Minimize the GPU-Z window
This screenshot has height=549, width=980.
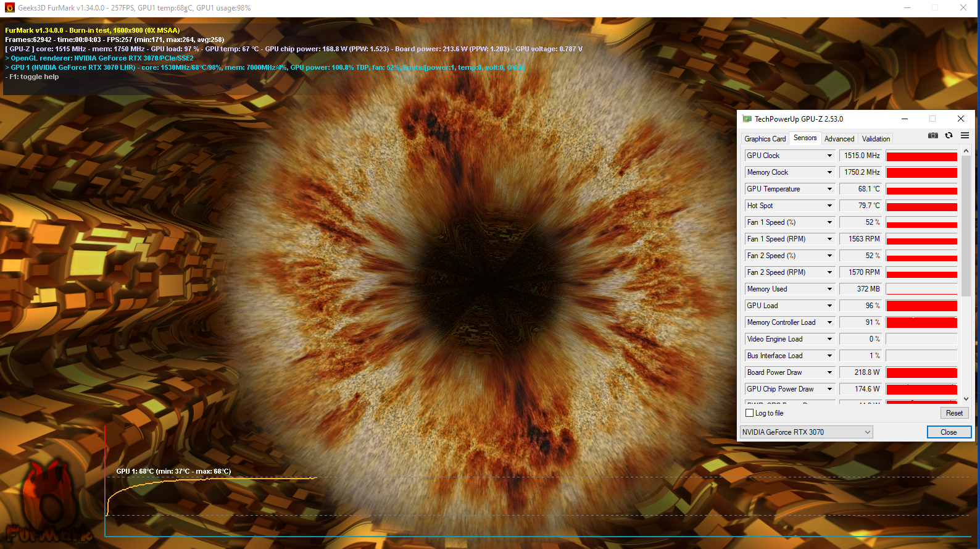click(x=904, y=119)
